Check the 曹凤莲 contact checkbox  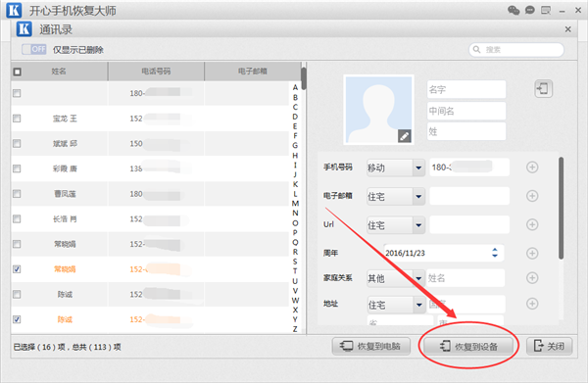pos(17,194)
